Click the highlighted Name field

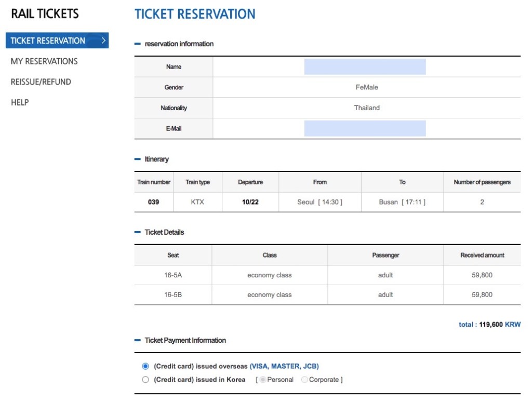pos(365,66)
